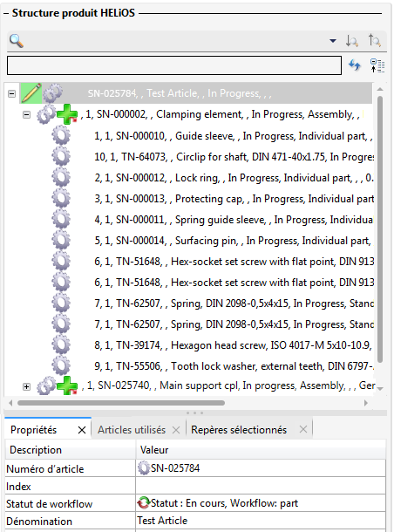Open the search dropdown arrow
The image size is (394, 532).
tap(333, 41)
